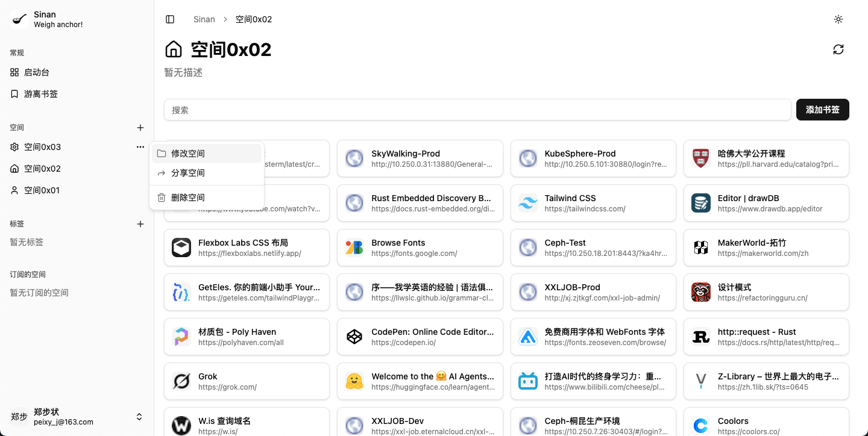Open the three-dot menu for 空间0x03
Viewport: 868px width, 436px height.
pos(140,147)
